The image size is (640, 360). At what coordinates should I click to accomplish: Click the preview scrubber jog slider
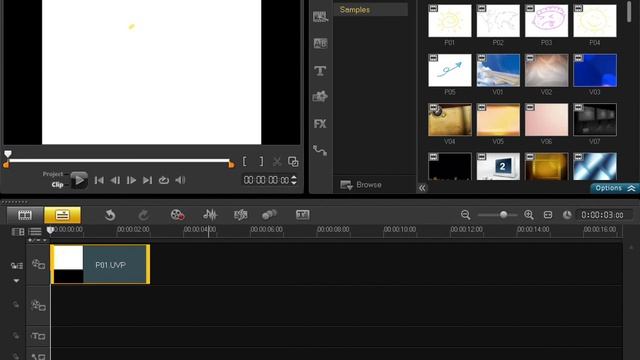click(x=8, y=154)
